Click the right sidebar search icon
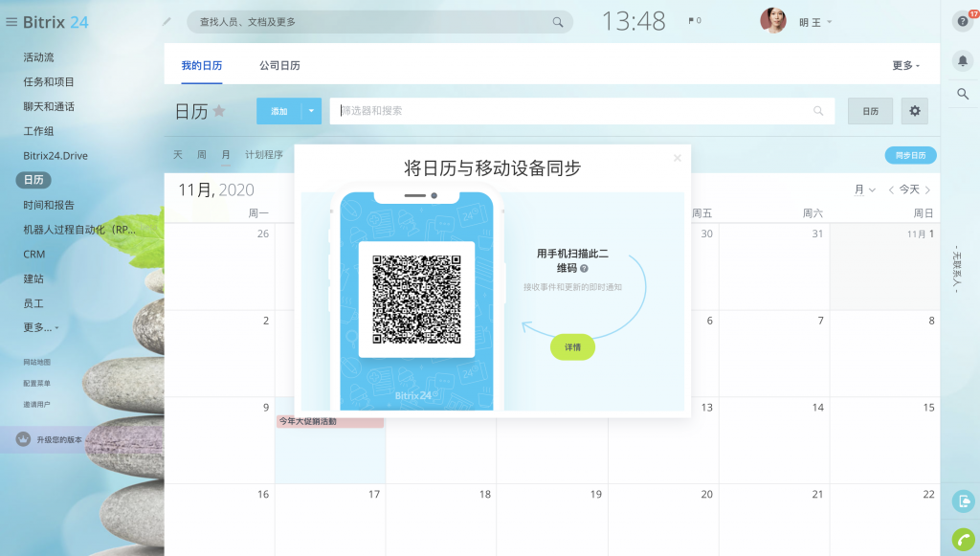This screenshot has width=980, height=556. (963, 95)
